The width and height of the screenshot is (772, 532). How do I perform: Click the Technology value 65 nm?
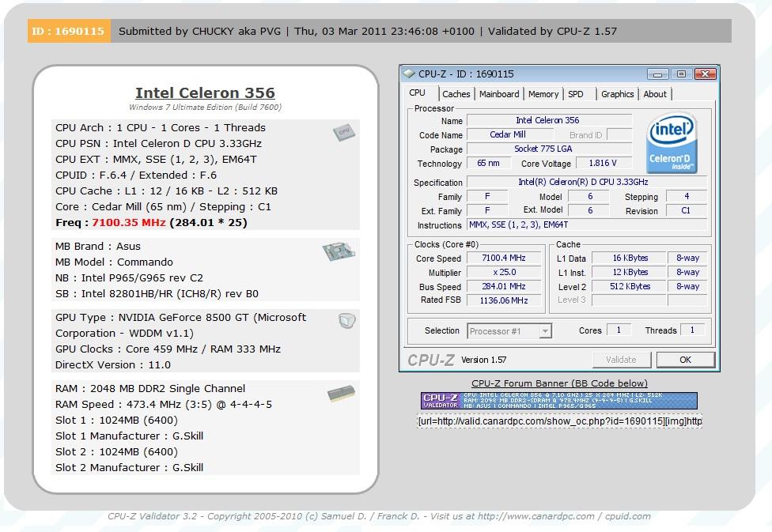pyautogui.click(x=488, y=163)
